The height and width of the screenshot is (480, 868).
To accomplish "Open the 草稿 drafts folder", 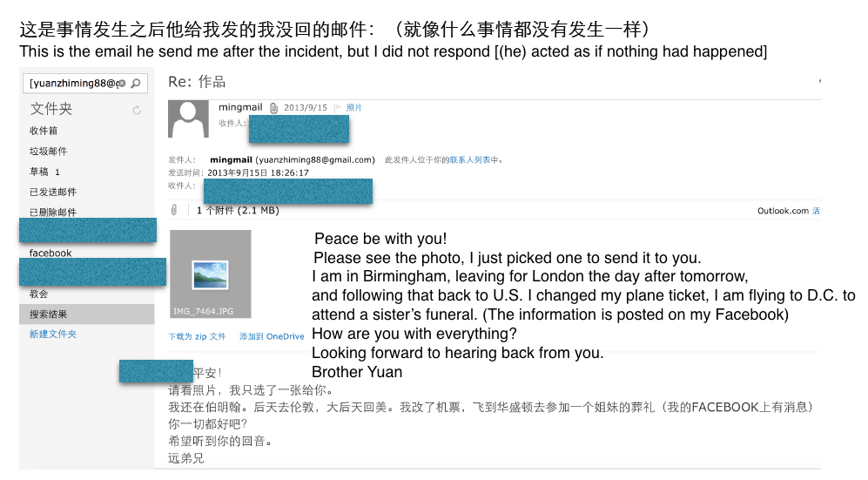I will (39, 172).
